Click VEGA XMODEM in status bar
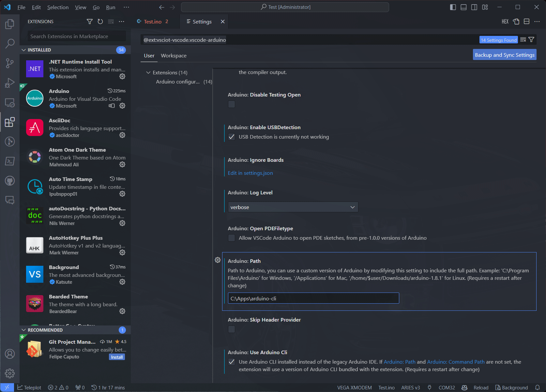Viewport: 546px width, 392px height. coord(354,387)
